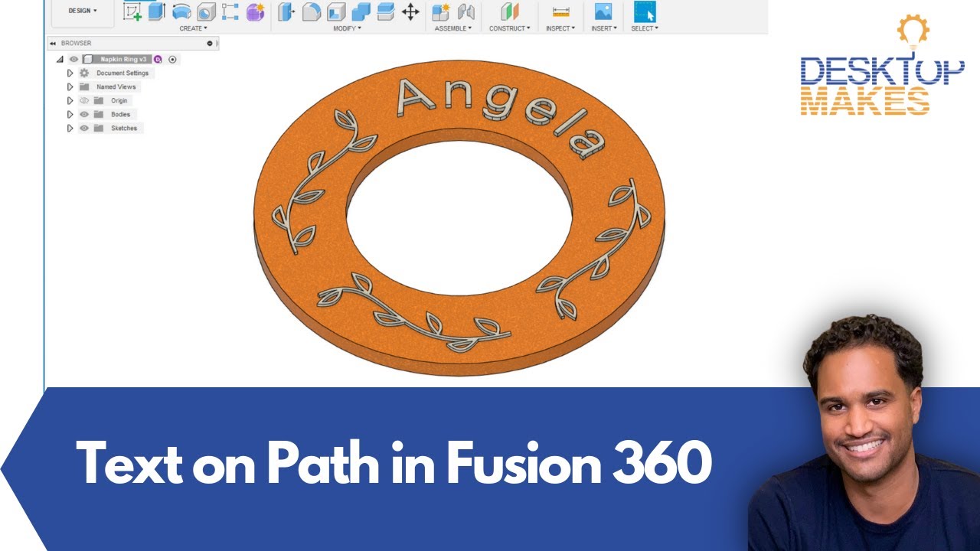Viewport: 980px width, 551px height.
Task: Click the Named Views folder icon
Action: pyautogui.click(x=84, y=86)
